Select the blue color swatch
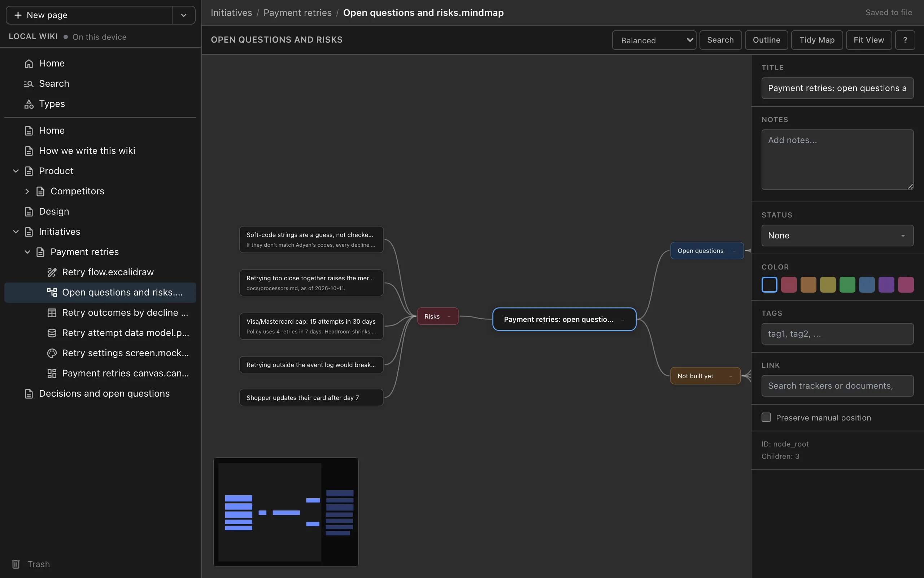Screen dimensions: 924x578 (867, 285)
